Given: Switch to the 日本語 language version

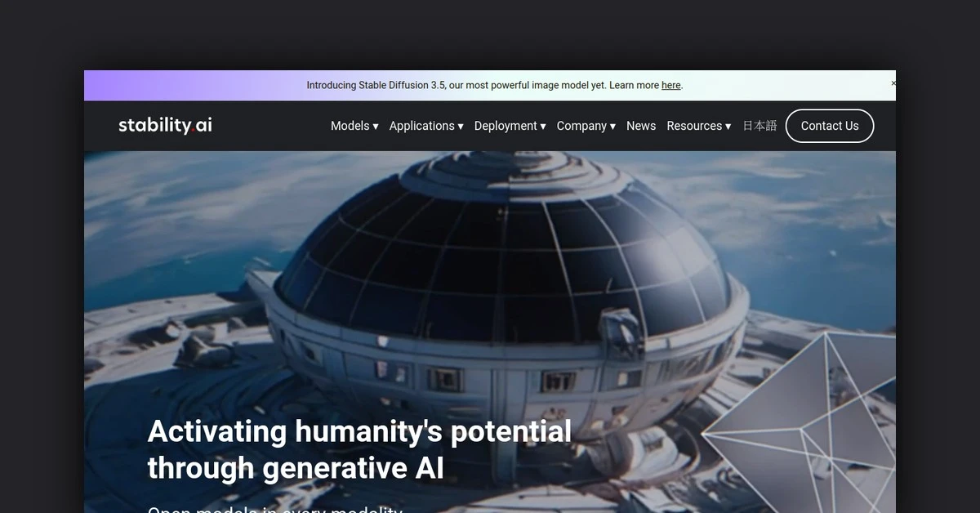Looking at the screenshot, I should pyautogui.click(x=759, y=126).
